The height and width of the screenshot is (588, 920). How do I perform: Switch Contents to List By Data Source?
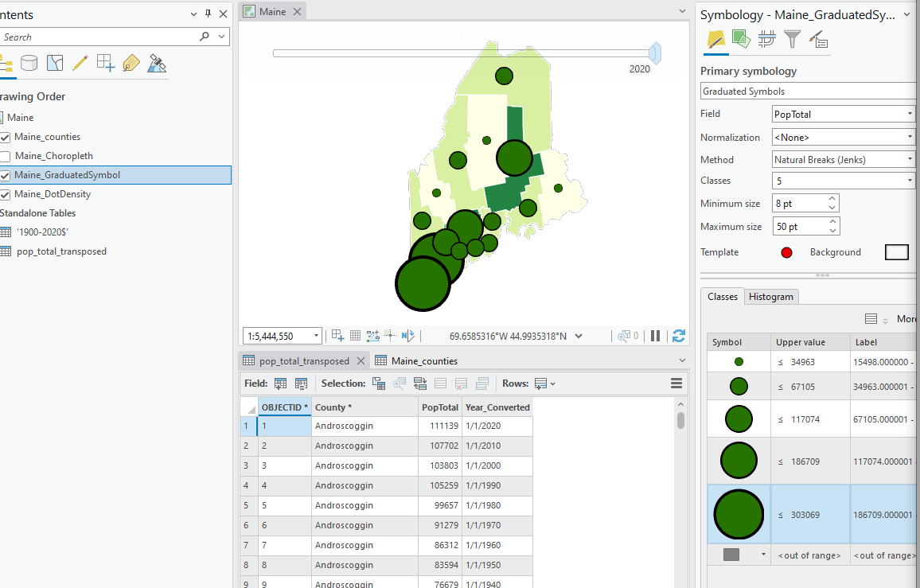pyautogui.click(x=29, y=64)
